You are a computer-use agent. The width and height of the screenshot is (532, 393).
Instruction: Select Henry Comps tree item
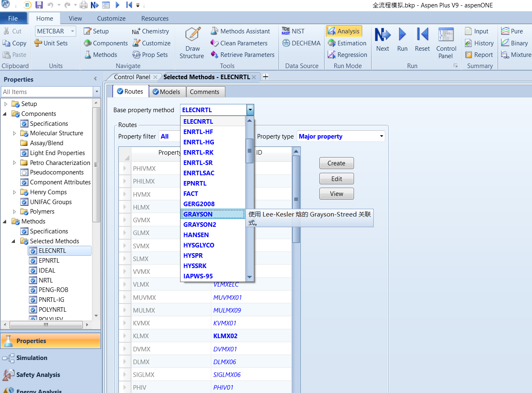click(48, 192)
